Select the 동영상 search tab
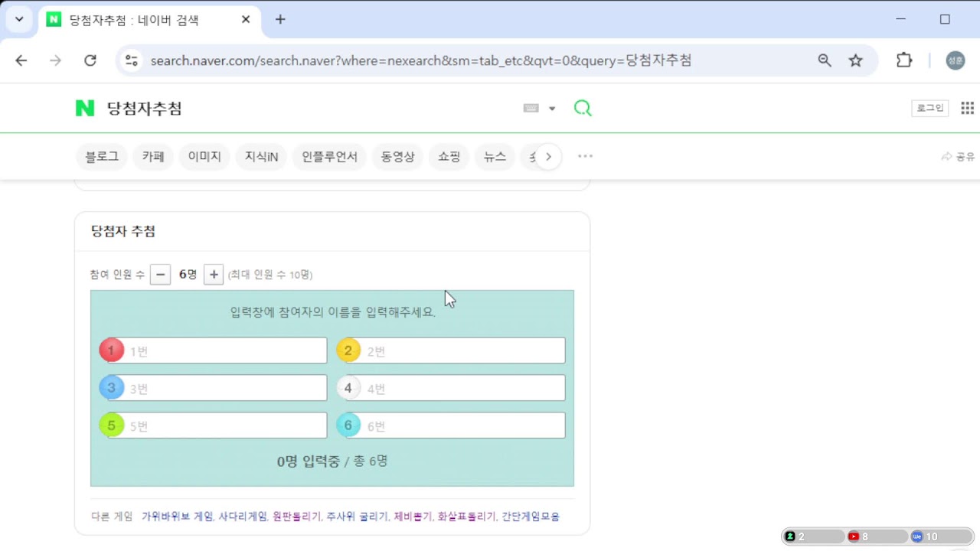The image size is (980, 551). [397, 157]
